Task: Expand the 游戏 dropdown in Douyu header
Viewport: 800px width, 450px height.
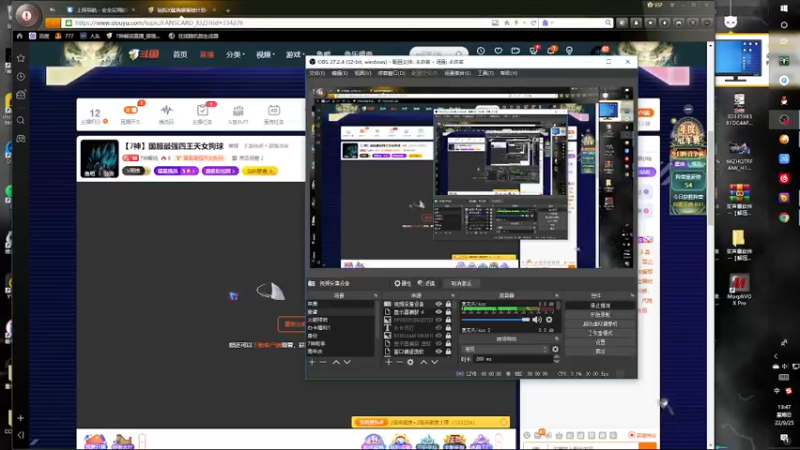Action: click(x=295, y=54)
